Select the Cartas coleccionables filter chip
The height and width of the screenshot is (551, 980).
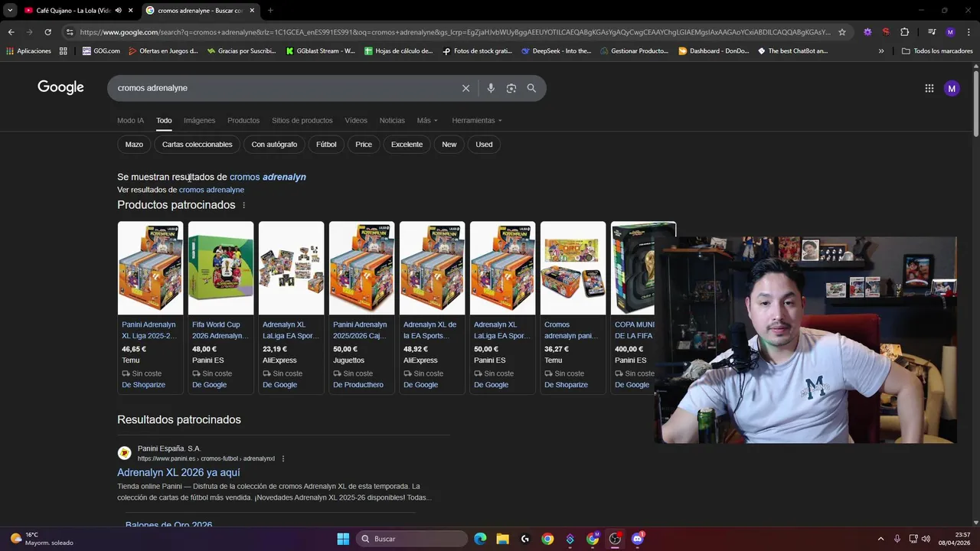tap(197, 144)
